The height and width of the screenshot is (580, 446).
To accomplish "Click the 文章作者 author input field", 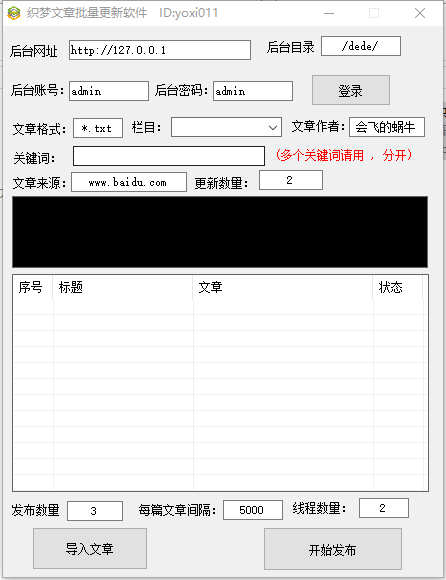I will [x=386, y=127].
